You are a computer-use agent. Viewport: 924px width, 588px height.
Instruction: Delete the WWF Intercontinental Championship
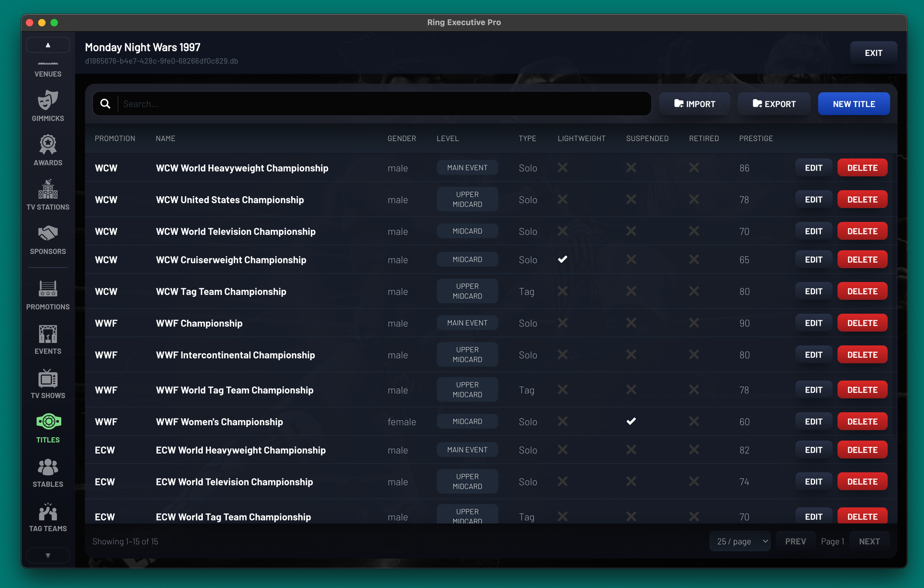[862, 355]
